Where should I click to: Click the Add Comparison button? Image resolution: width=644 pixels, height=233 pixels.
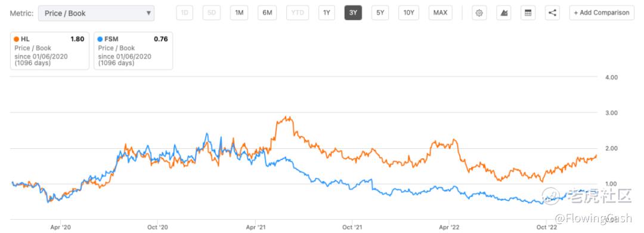[x=602, y=13]
